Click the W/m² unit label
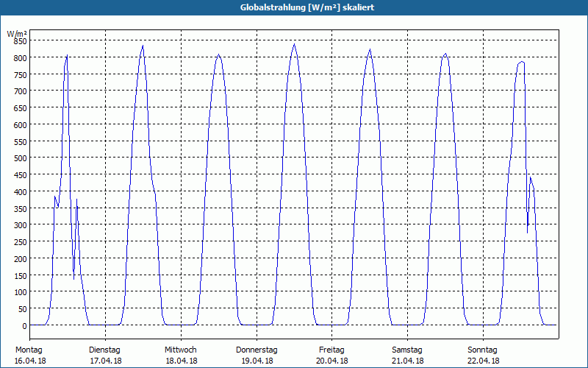This screenshot has width=588, height=368. tap(17, 34)
